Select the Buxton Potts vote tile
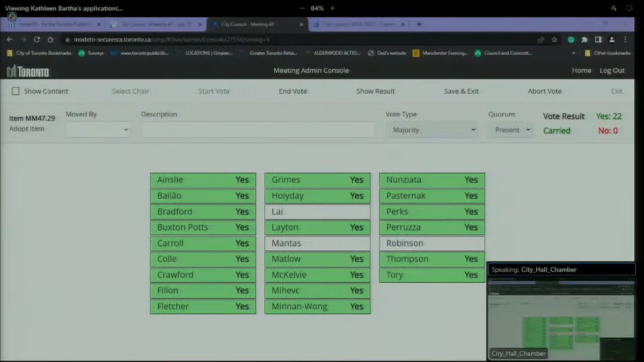Viewport: 644px width, 362px height. tap(203, 227)
